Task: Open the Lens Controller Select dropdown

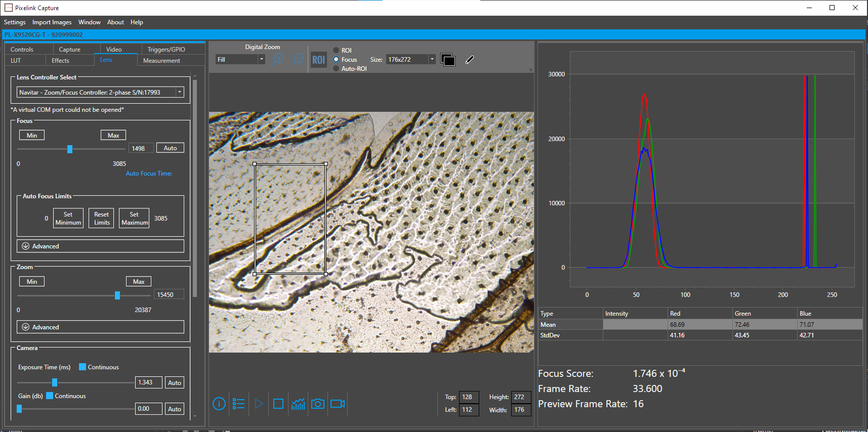Action: [x=179, y=92]
